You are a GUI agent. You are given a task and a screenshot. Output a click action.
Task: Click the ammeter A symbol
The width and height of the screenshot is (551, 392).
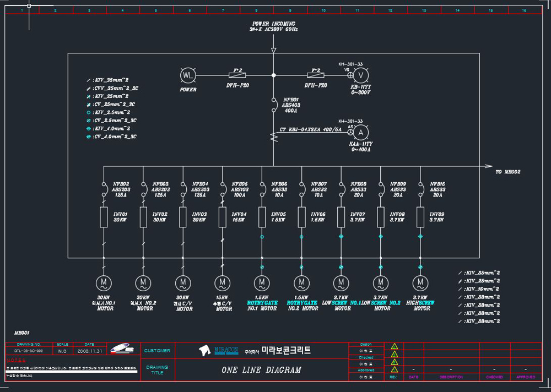point(360,132)
